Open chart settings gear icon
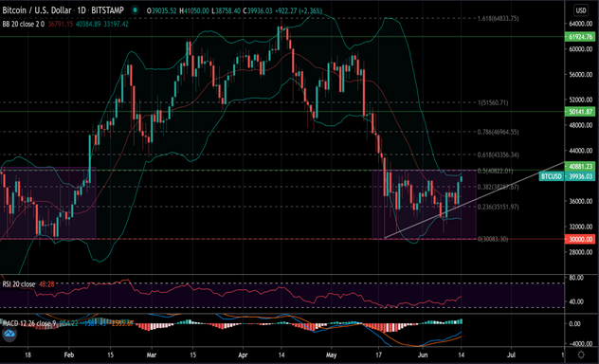The width and height of the screenshot is (599, 364). [581, 355]
